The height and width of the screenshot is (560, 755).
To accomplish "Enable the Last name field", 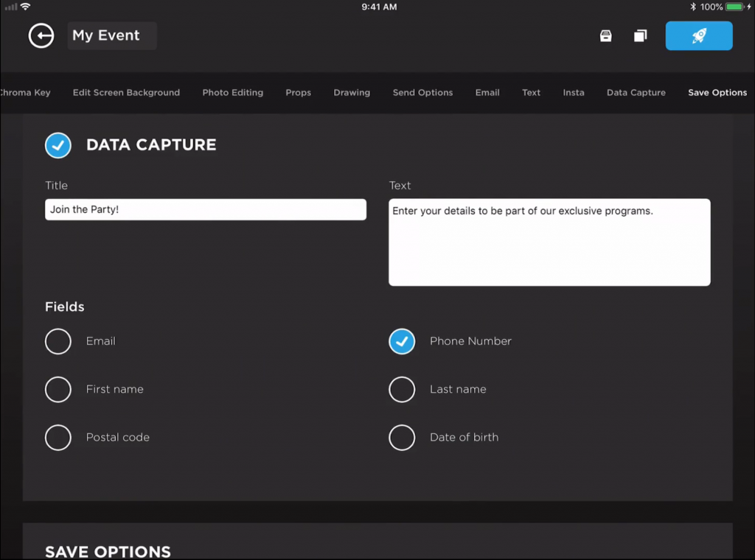I will coord(402,389).
